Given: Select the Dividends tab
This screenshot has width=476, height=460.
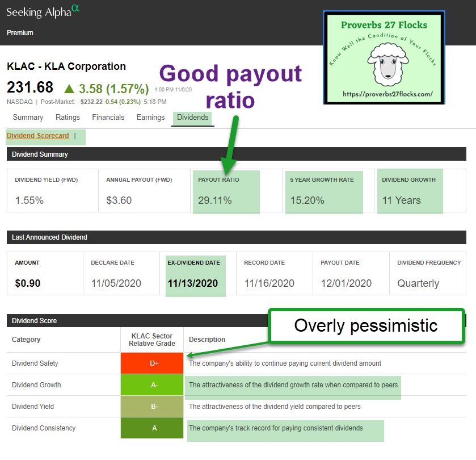Looking at the screenshot, I should coord(193,118).
